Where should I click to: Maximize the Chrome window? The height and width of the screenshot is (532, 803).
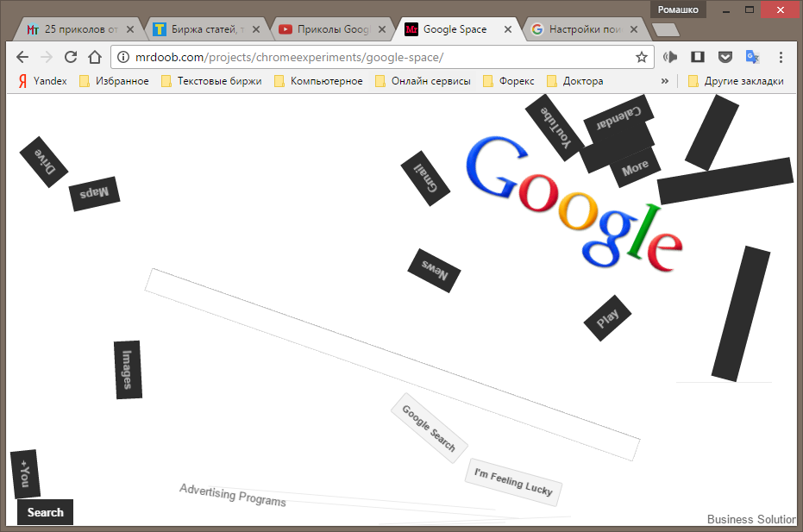click(x=750, y=9)
